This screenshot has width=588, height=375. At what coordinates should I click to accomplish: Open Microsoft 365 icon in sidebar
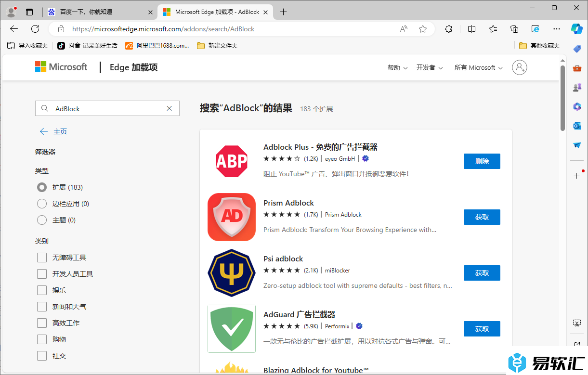click(577, 106)
